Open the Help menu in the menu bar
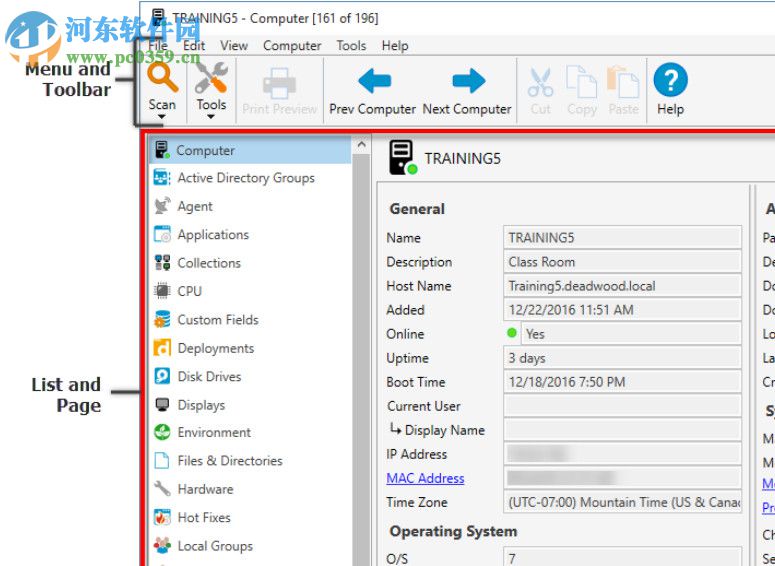The image size is (775, 566). click(394, 45)
